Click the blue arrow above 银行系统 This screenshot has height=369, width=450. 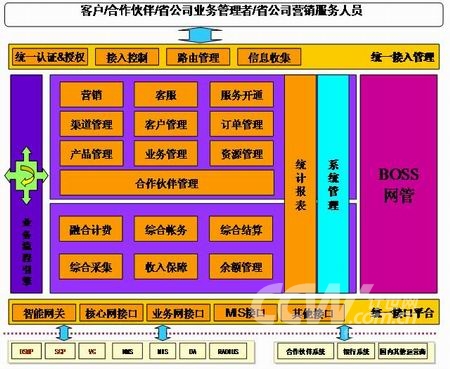tap(344, 333)
